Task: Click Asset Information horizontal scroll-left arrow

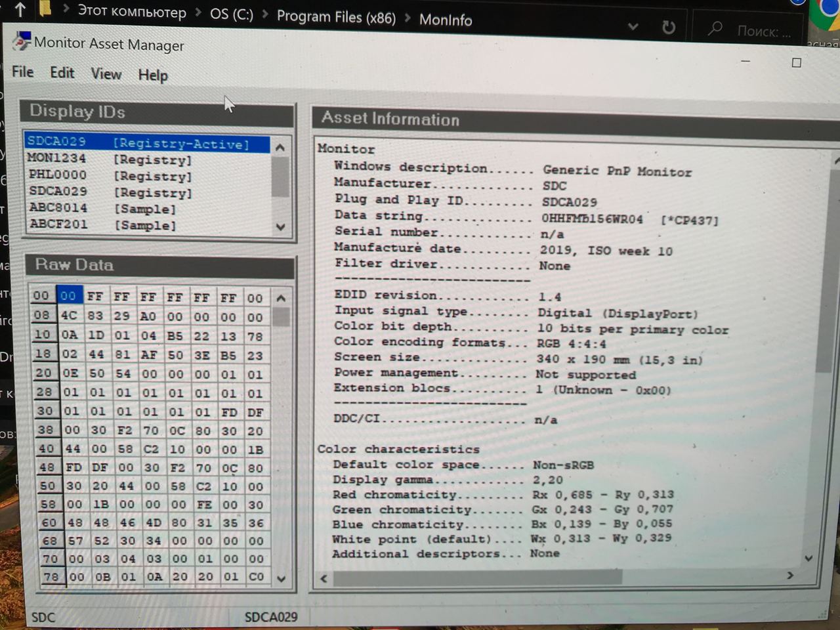Action: coord(324,578)
